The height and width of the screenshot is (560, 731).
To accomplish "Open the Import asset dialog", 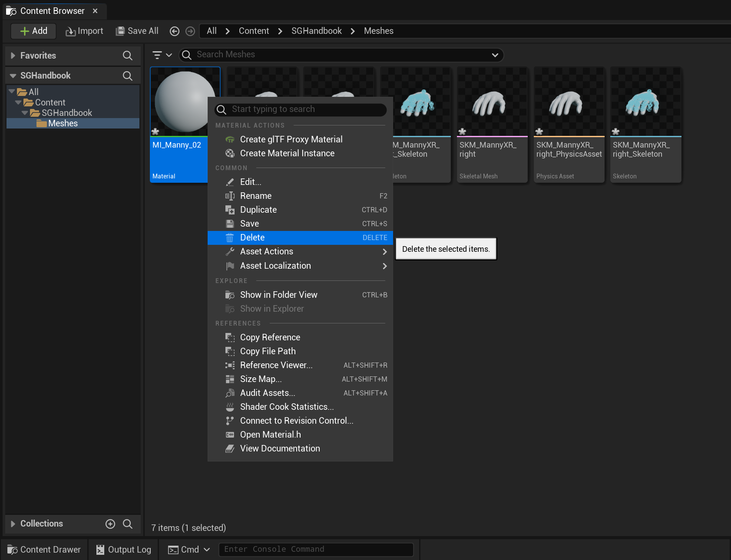I will click(84, 31).
